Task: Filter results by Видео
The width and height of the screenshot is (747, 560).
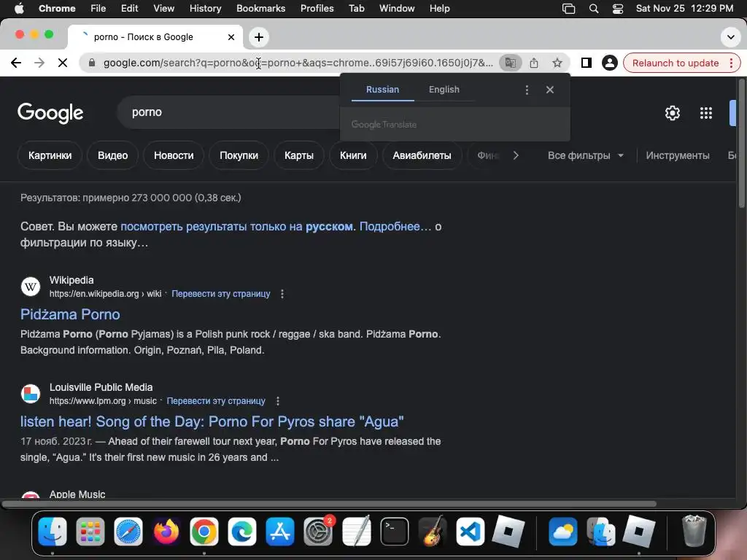Action: click(x=112, y=155)
